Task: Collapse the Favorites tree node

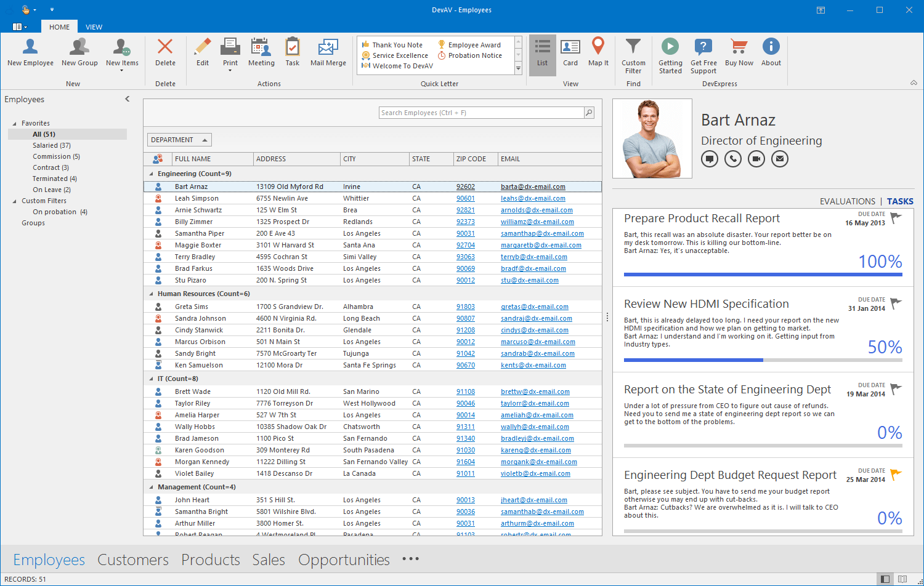Action: coord(15,122)
